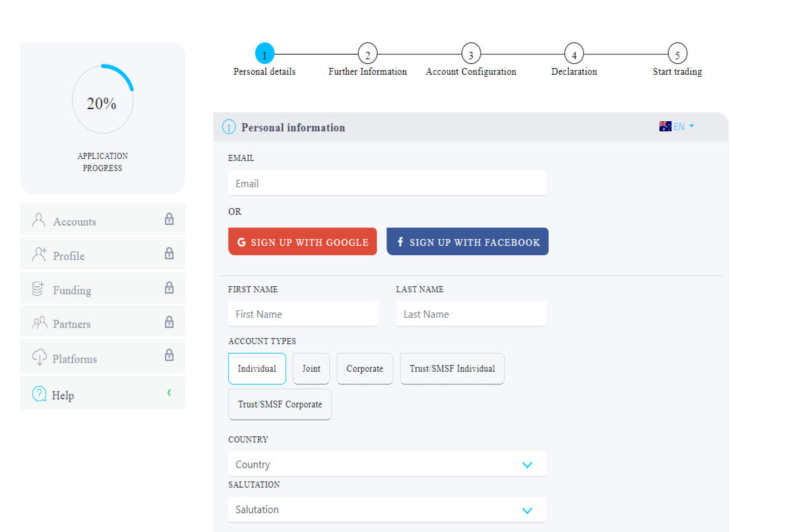Click the Funding coins icon
The image size is (808, 532).
tap(39, 289)
